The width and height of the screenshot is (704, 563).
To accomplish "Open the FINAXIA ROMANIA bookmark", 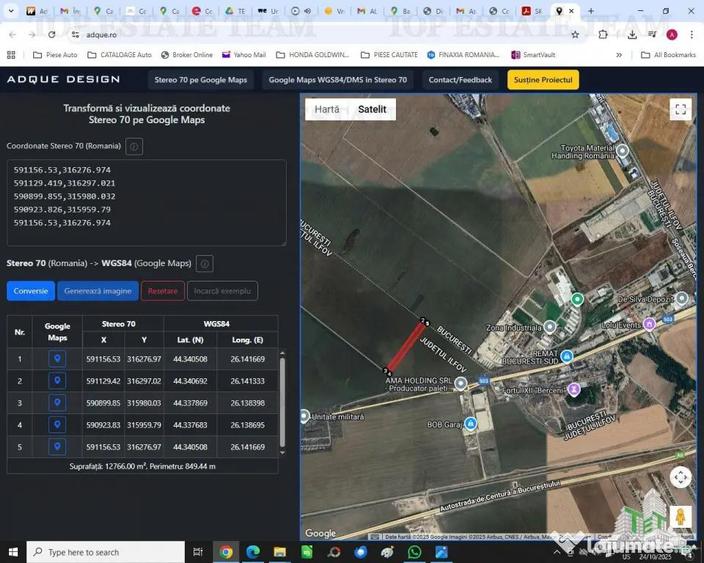I will [463, 55].
